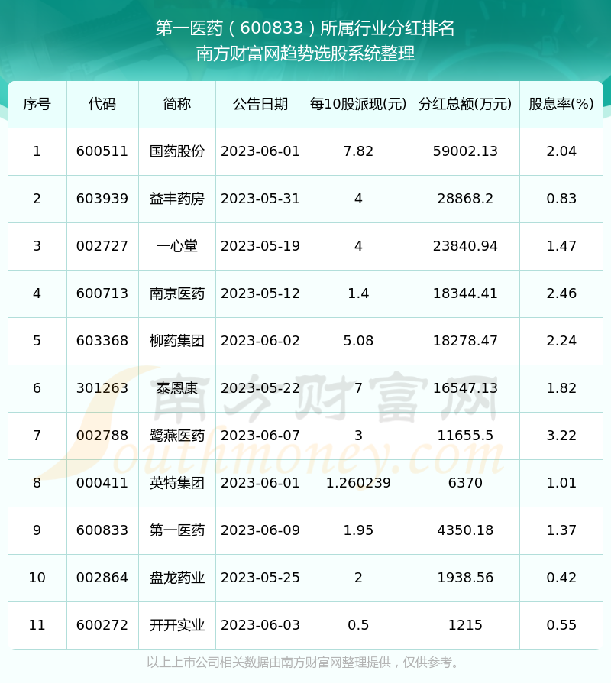611x700 pixels.
Task: Select the name 国药股份
Action: (176, 151)
